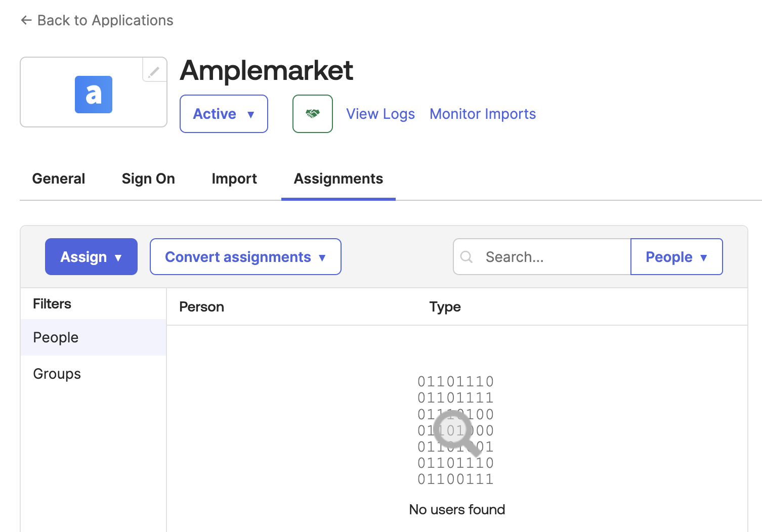The width and height of the screenshot is (762, 532).
Task: Open the Import tab
Action: (234, 179)
